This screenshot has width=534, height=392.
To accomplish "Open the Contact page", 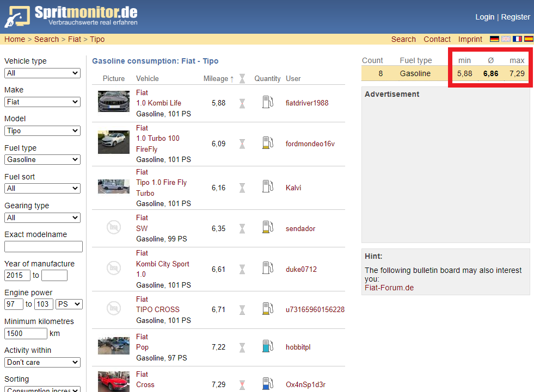I will pos(437,39).
